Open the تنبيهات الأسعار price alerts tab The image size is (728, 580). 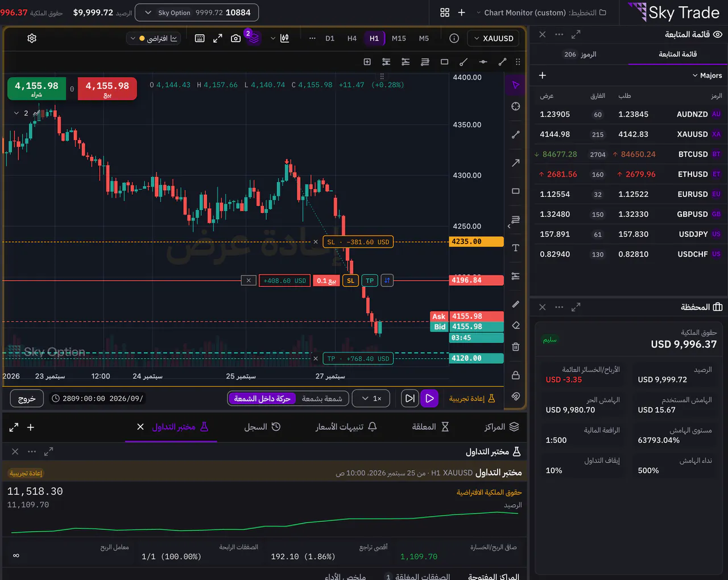(346, 427)
